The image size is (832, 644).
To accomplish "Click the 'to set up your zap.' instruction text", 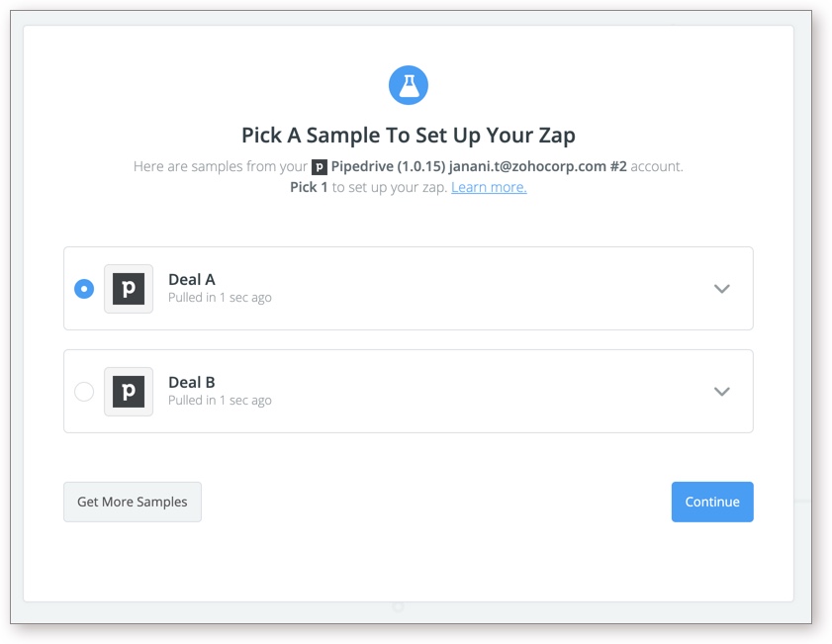I will click(390, 187).
